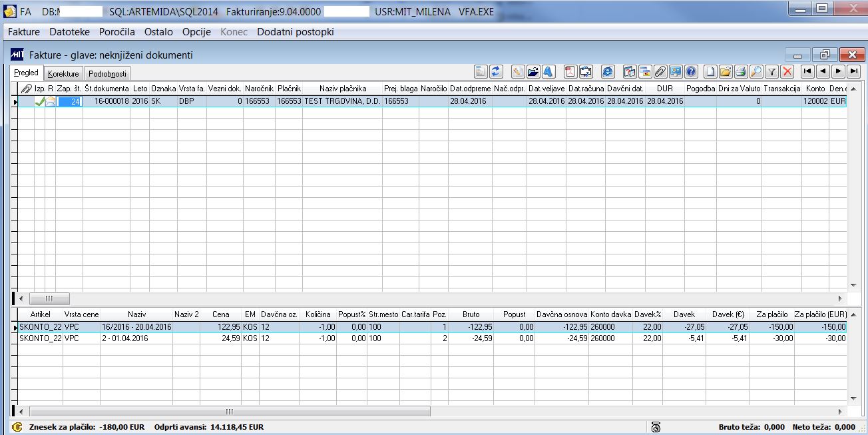Go to last record navigation button
Screen dimensions: 868x435
(x=854, y=71)
